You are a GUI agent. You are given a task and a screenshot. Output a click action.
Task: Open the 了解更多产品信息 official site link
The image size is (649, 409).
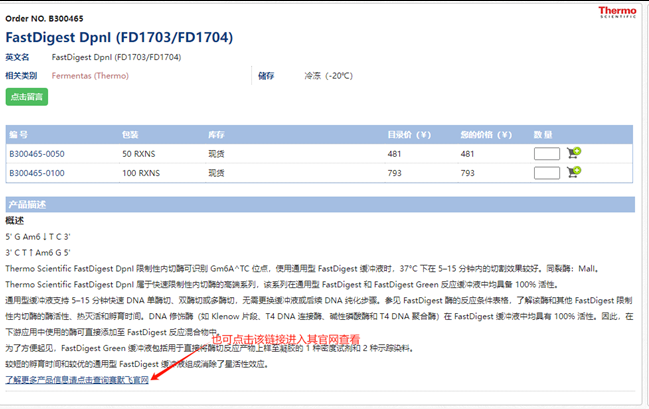point(77,380)
